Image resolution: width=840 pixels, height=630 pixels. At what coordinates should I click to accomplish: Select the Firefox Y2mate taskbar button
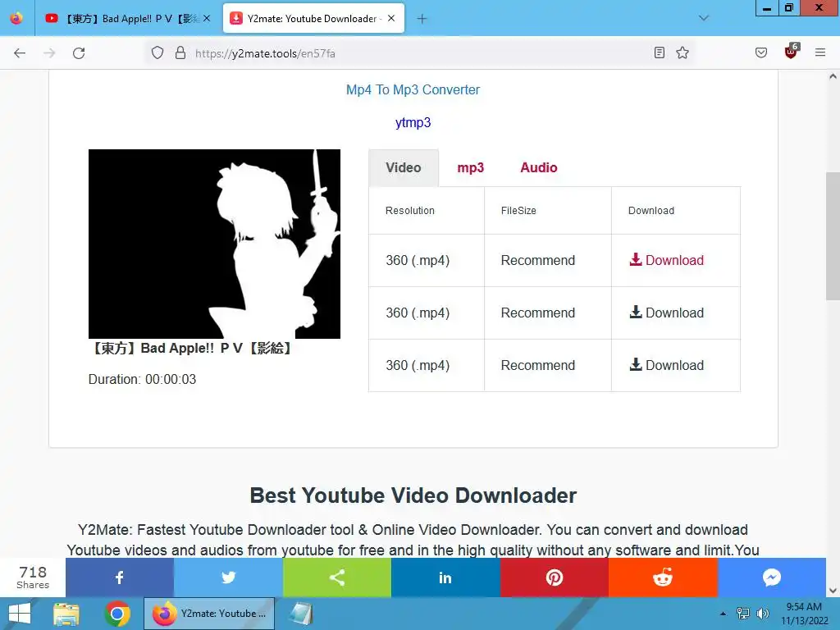click(x=209, y=614)
